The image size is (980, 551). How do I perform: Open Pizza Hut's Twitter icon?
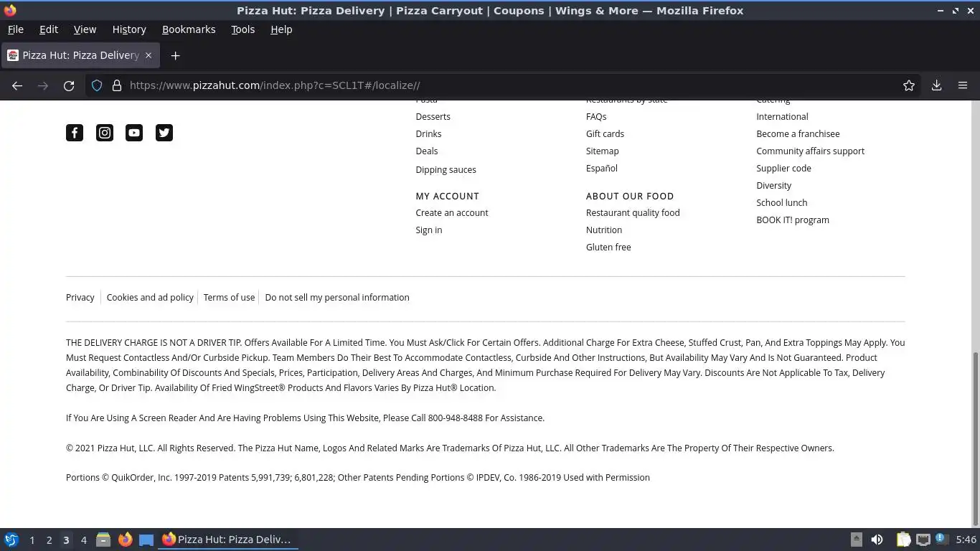164,133
